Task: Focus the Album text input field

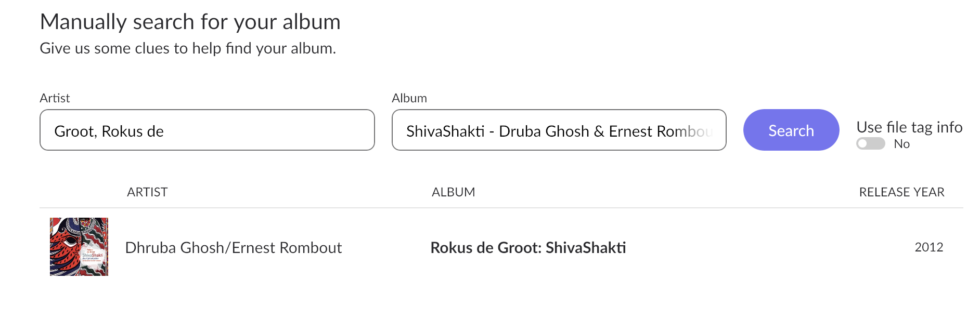Action: (x=559, y=130)
